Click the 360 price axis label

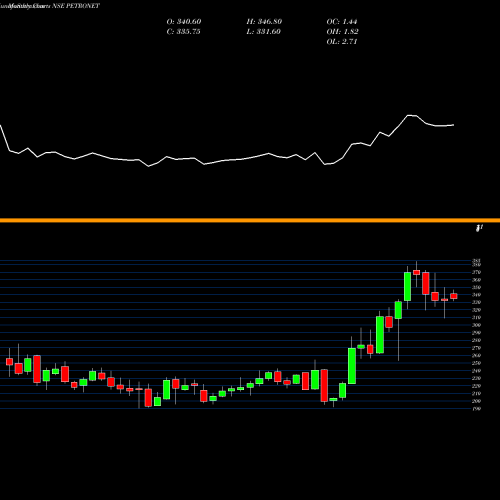pyautogui.click(x=476, y=280)
